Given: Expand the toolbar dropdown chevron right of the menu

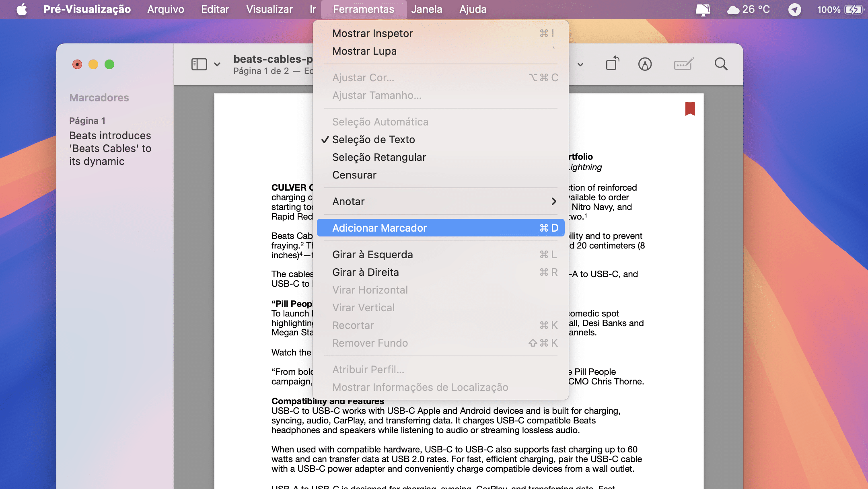Looking at the screenshot, I should pyautogui.click(x=580, y=64).
